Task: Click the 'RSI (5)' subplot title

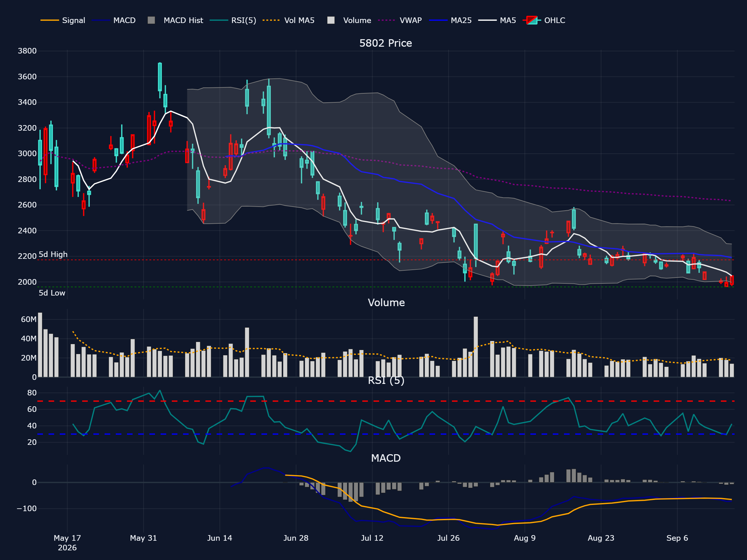Action: tap(386, 380)
